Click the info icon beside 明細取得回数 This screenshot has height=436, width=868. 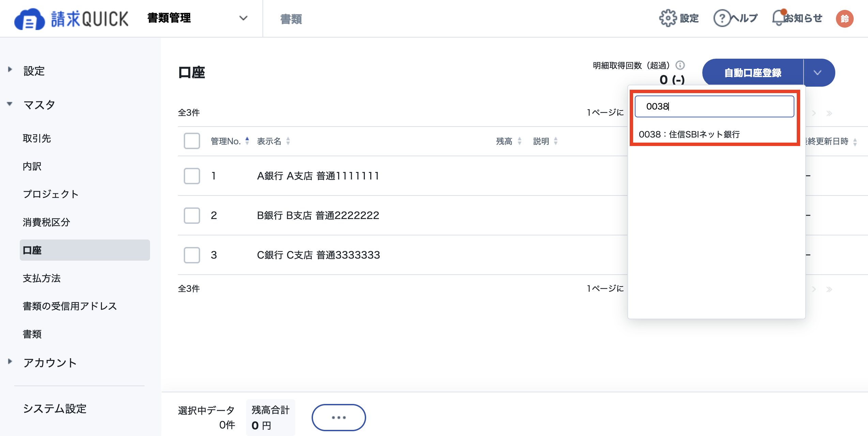pyautogui.click(x=680, y=65)
